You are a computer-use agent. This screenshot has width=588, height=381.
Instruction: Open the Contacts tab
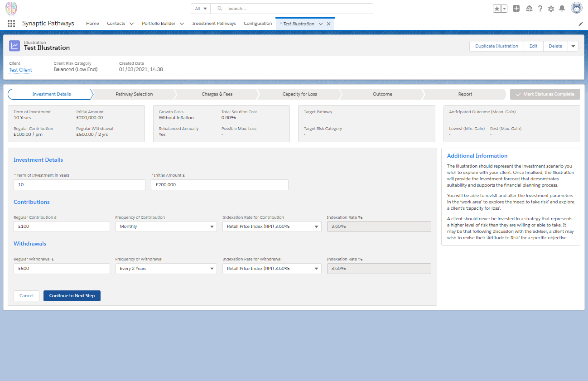[116, 24]
